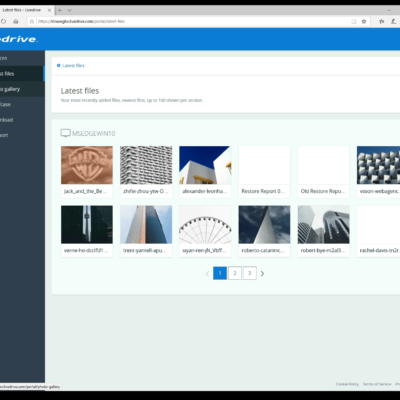Screen dimensions: 400x400
Task: Click the zhifei-zhou-ytw-O file name
Action: 146,191
